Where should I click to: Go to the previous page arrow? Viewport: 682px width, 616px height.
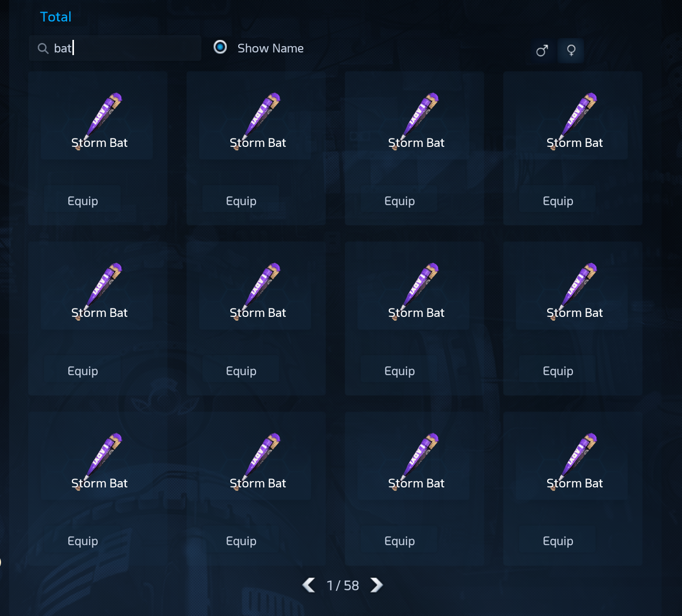click(309, 585)
